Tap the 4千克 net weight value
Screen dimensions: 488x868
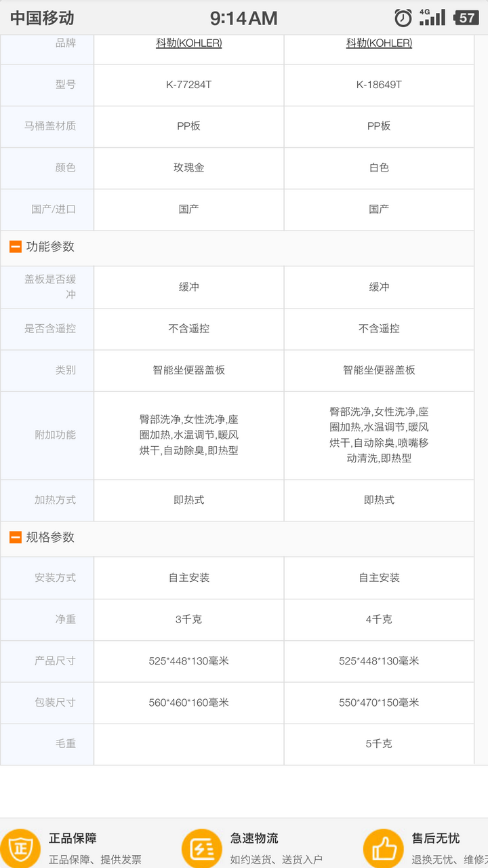[379, 619]
